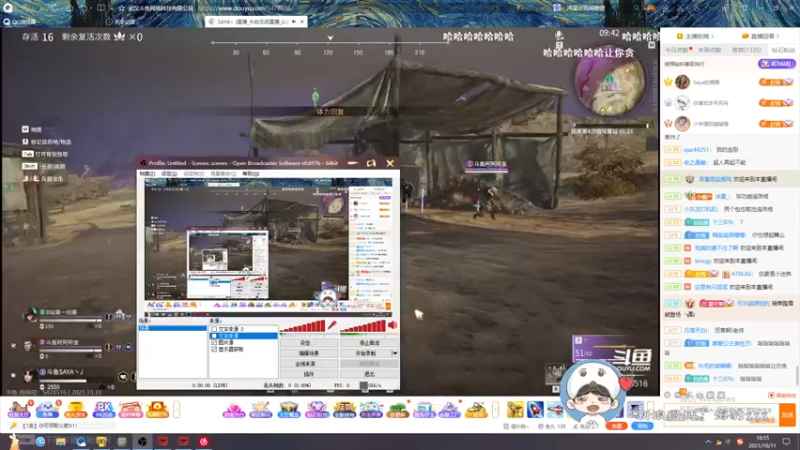This screenshot has width=800, height=450.
Task: Click the orange send chat button
Action: [x=787, y=415]
